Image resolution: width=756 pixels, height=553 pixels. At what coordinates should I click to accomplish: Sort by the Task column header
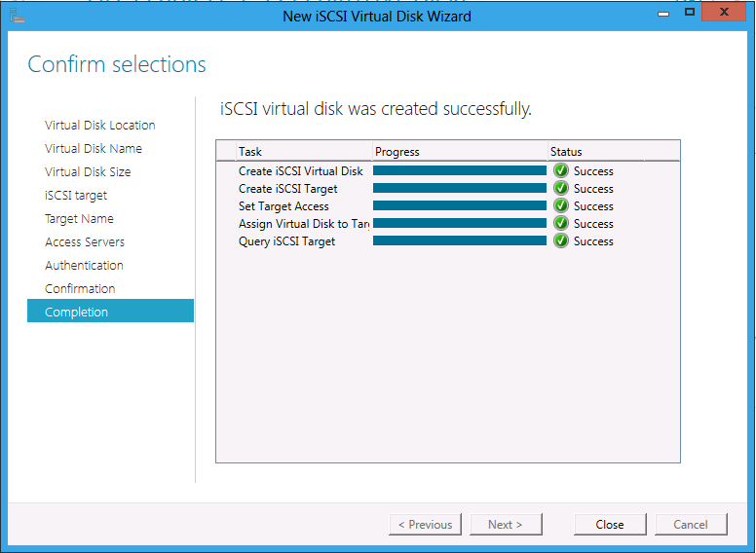pyautogui.click(x=304, y=151)
